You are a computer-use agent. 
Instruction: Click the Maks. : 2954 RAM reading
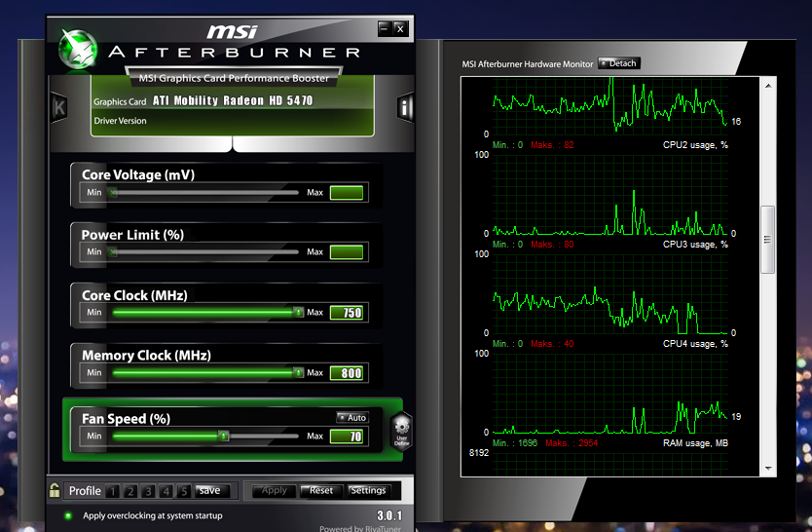coord(572,443)
